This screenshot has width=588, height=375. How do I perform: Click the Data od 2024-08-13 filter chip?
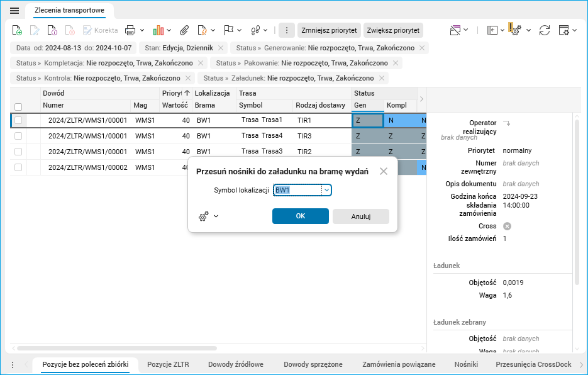click(x=74, y=48)
